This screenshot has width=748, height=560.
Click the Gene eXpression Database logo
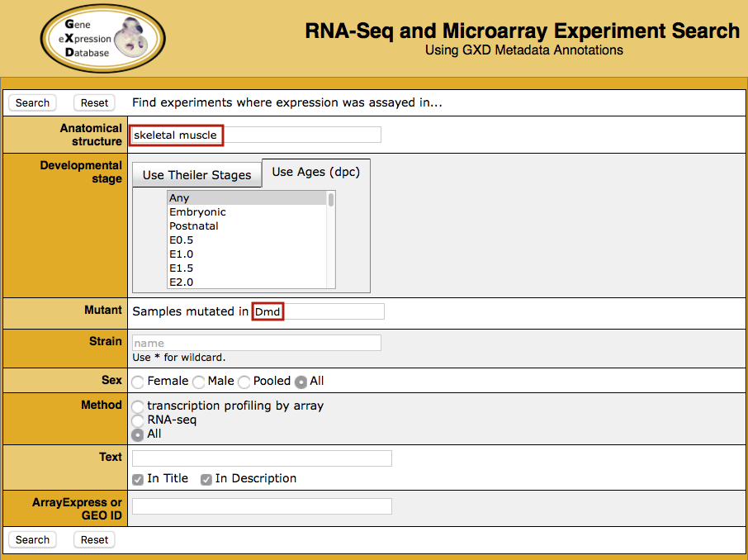tap(102, 38)
